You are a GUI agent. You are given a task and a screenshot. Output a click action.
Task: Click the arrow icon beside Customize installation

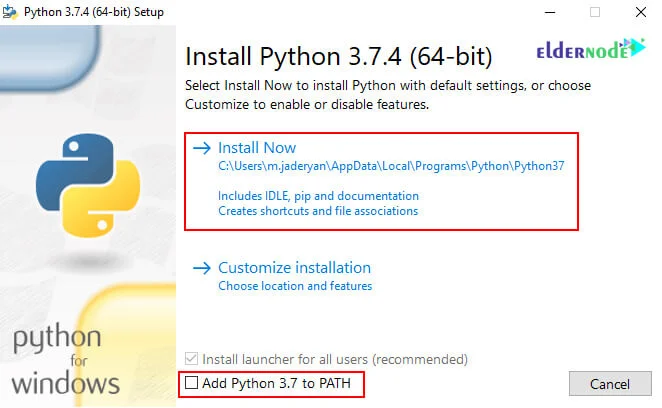tap(201, 268)
